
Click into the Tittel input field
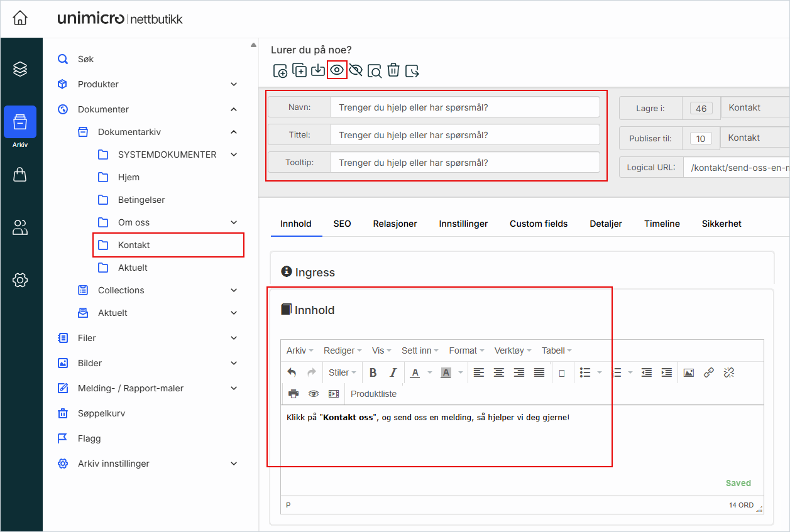pos(465,135)
